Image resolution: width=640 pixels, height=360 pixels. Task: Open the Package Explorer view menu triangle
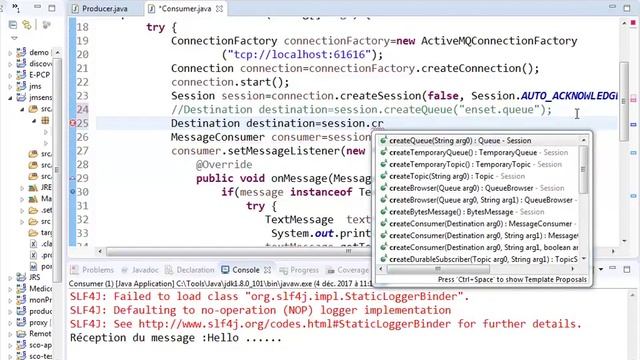point(14,38)
